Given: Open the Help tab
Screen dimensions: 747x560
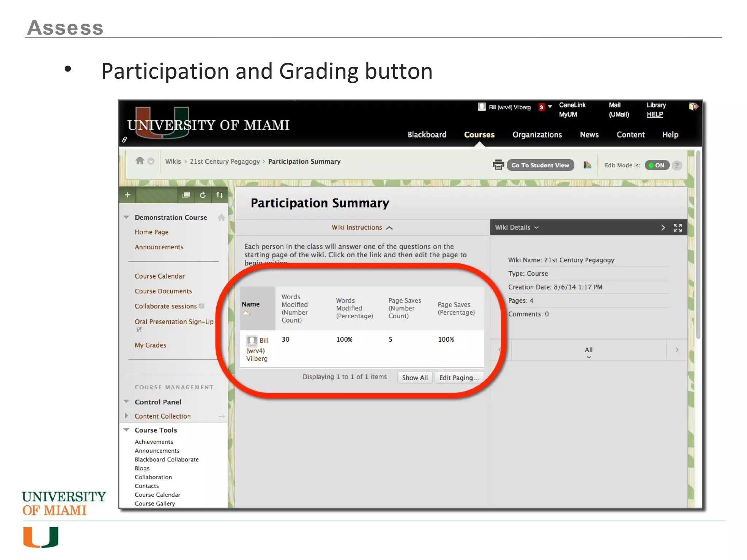Looking at the screenshot, I should pyautogui.click(x=670, y=135).
